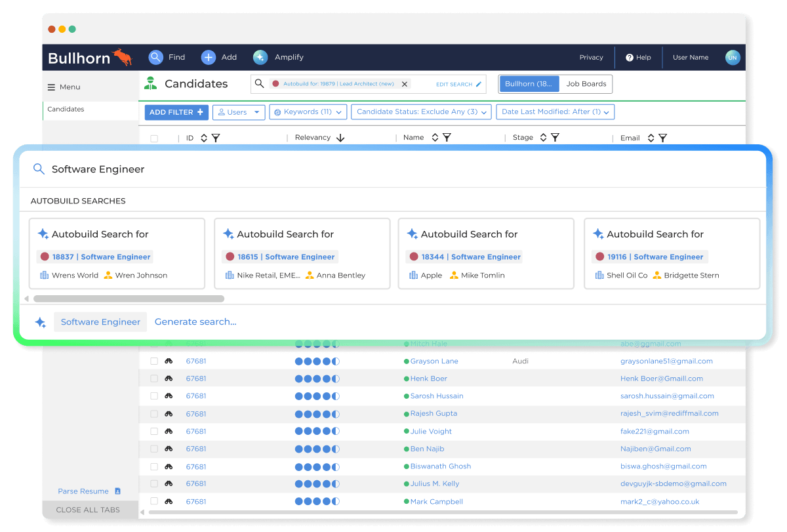Click the relevancy rating dots for Ben Najib
Viewport: 787px width, 532px height.
coord(317,449)
